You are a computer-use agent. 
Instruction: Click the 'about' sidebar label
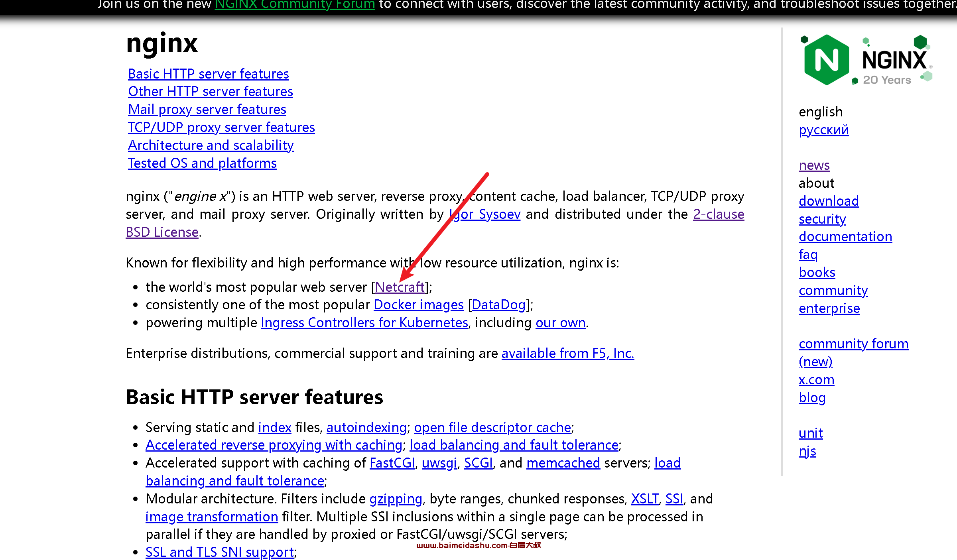[x=816, y=183]
